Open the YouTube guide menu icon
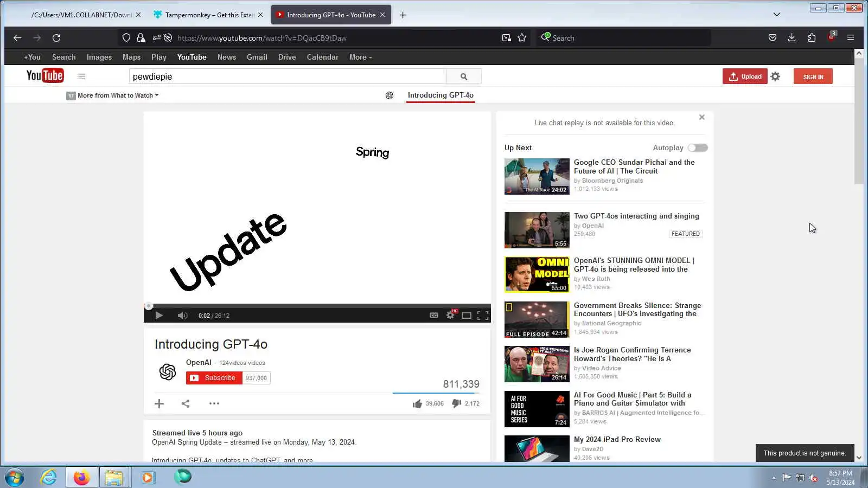 (x=81, y=76)
